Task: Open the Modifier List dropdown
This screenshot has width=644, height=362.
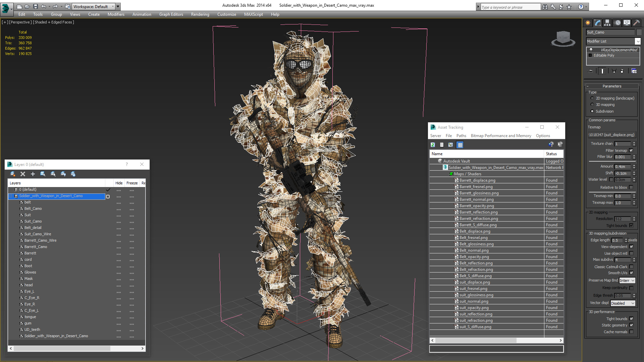Action: 638,41
